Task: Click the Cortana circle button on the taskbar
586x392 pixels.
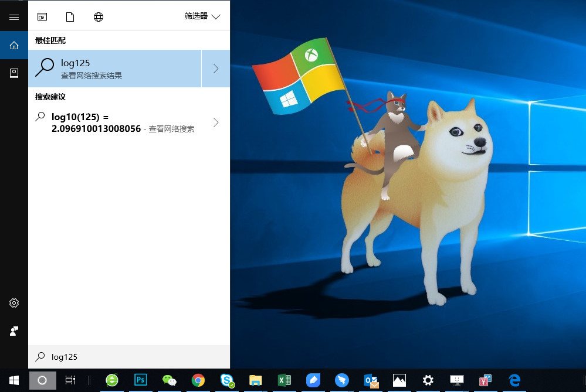Action: click(x=42, y=380)
